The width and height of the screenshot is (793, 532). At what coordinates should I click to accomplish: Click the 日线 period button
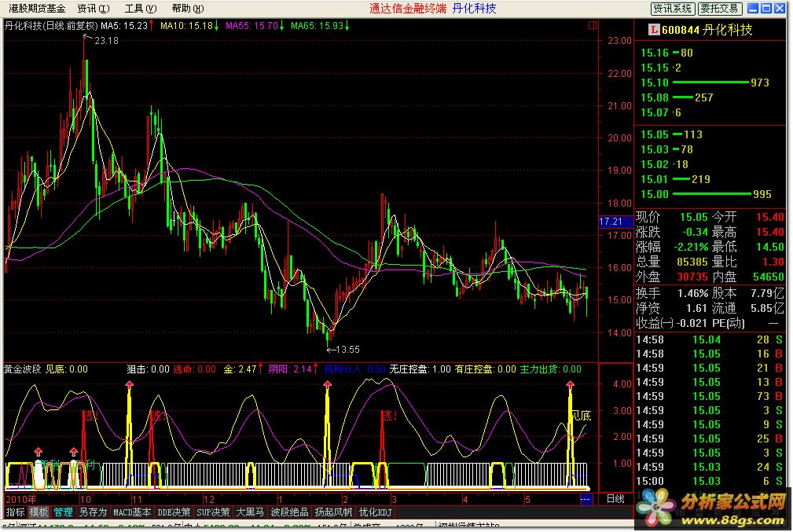tap(615, 499)
